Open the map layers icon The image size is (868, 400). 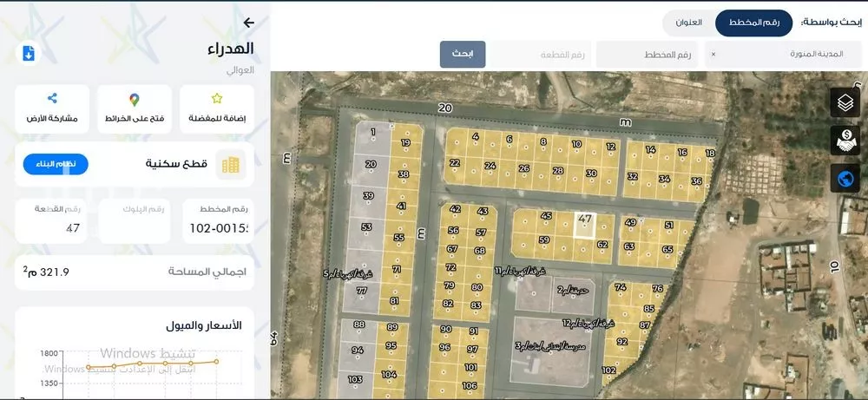pos(845,103)
